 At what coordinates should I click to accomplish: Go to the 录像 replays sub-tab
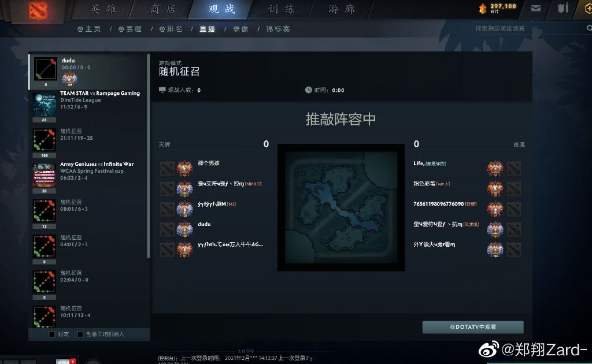click(x=240, y=29)
